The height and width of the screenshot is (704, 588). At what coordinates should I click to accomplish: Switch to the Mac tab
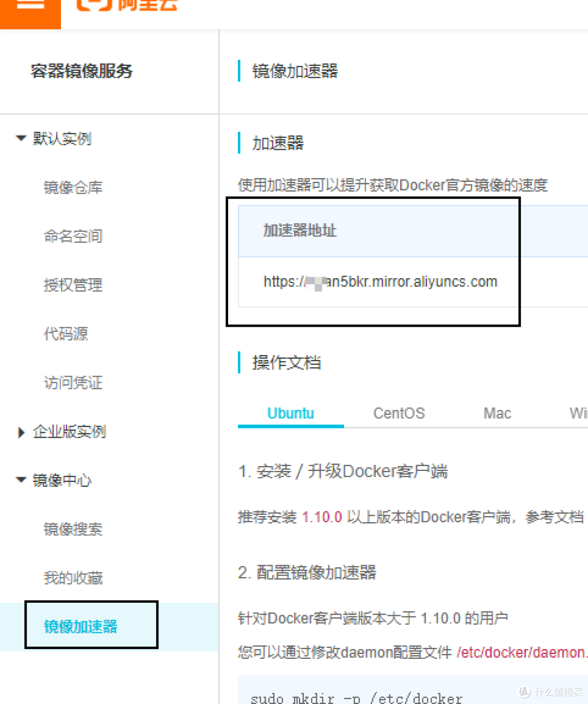click(x=497, y=413)
